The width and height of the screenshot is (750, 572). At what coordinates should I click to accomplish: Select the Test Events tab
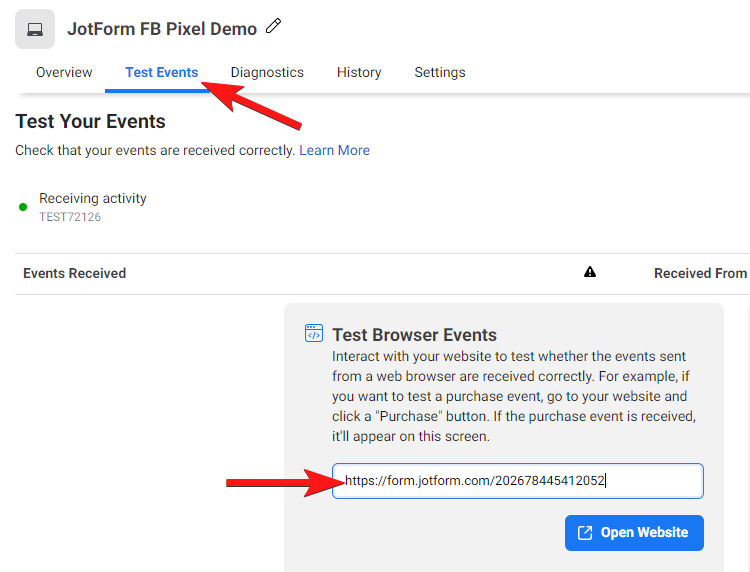tap(161, 73)
